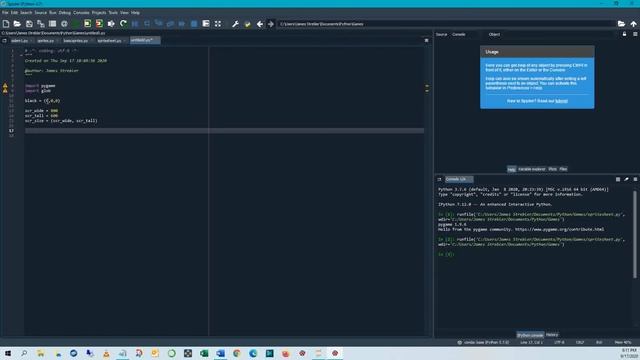Click the Help Object input field

[559, 34]
